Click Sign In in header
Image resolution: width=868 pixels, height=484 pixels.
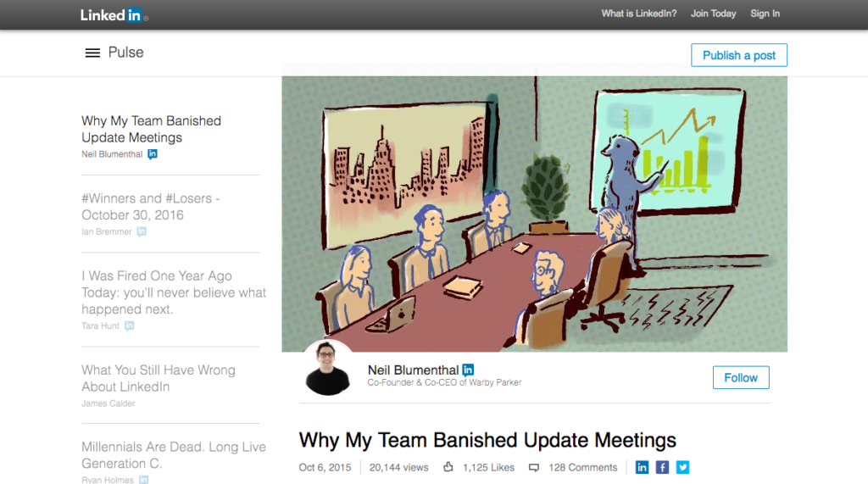(765, 14)
